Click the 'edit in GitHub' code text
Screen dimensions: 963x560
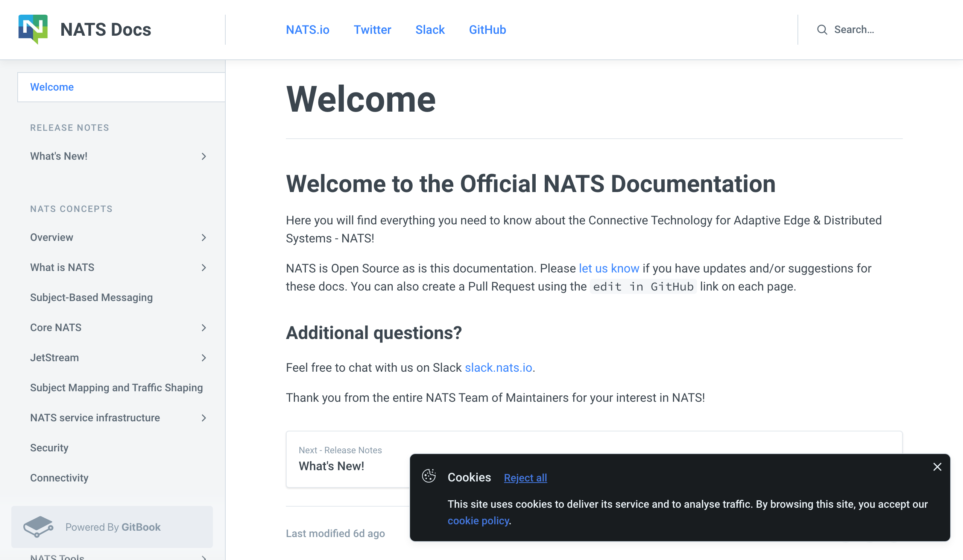[x=643, y=286]
